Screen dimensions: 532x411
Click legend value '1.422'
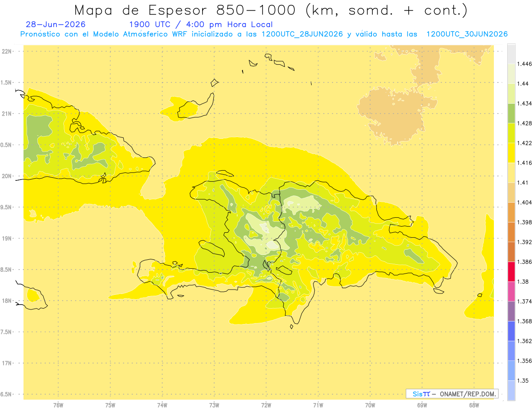[524, 143]
